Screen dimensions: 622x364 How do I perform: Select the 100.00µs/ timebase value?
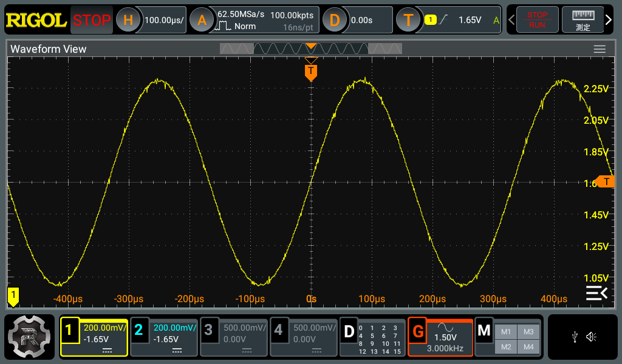click(164, 20)
